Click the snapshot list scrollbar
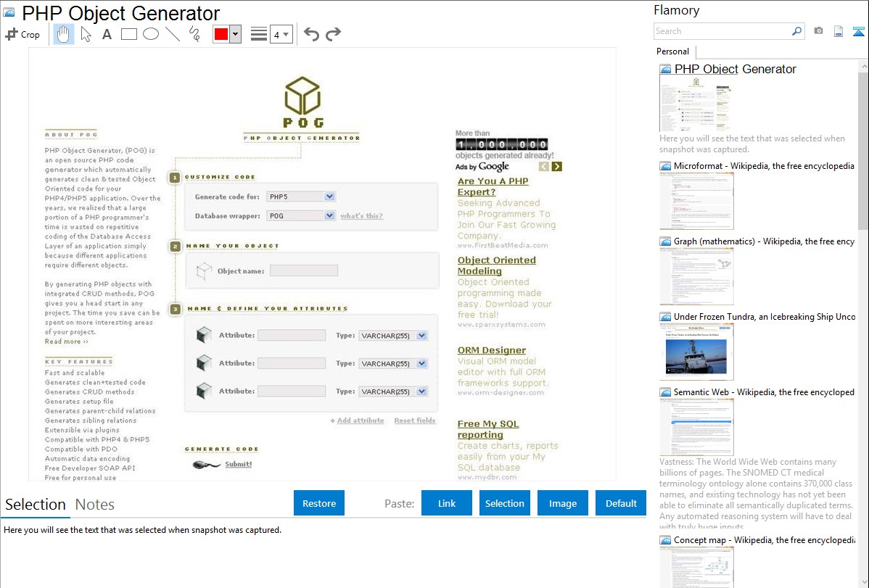This screenshot has height=588, width=869. (x=863, y=149)
